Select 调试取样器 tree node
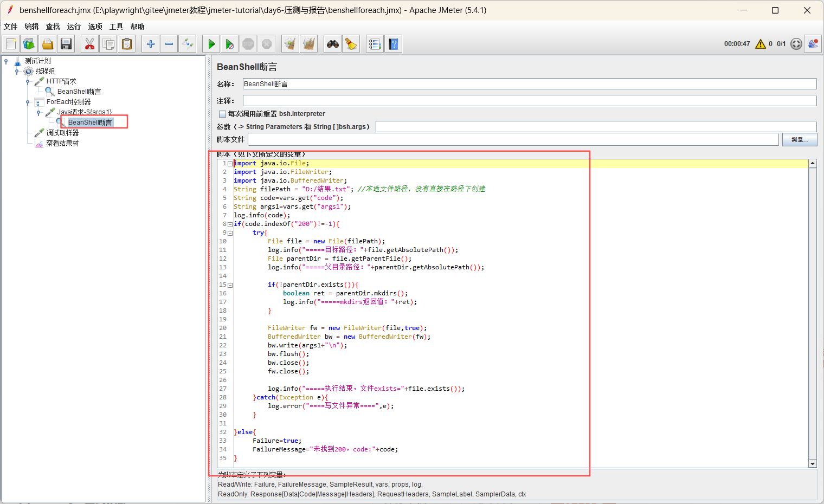824x504 pixels. pos(62,133)
